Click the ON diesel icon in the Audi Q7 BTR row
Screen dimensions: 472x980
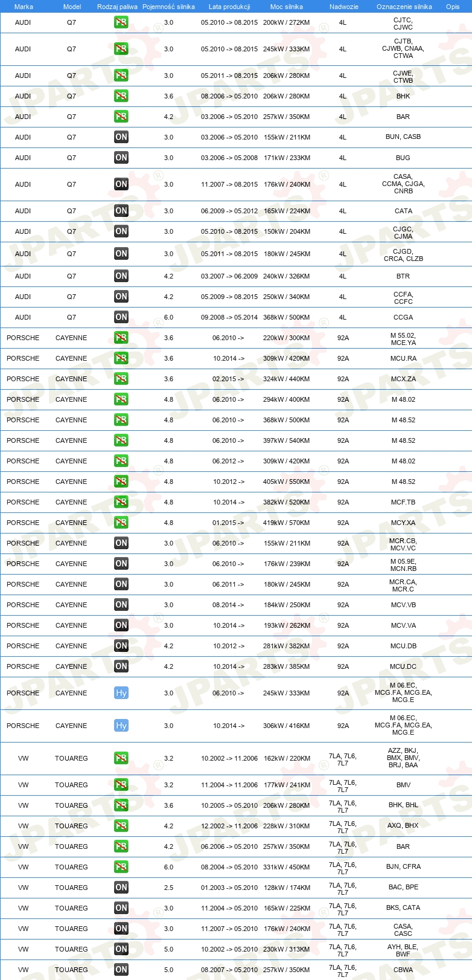(121, 276)
